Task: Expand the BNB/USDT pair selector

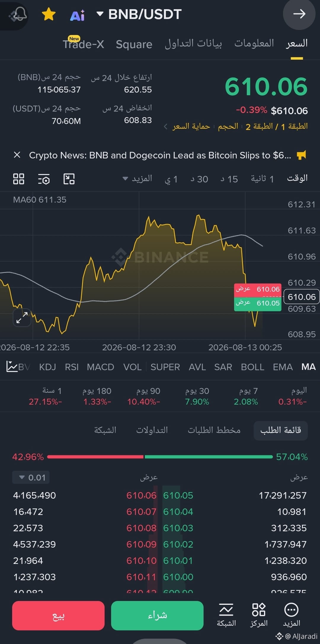Action: (140, 14)
